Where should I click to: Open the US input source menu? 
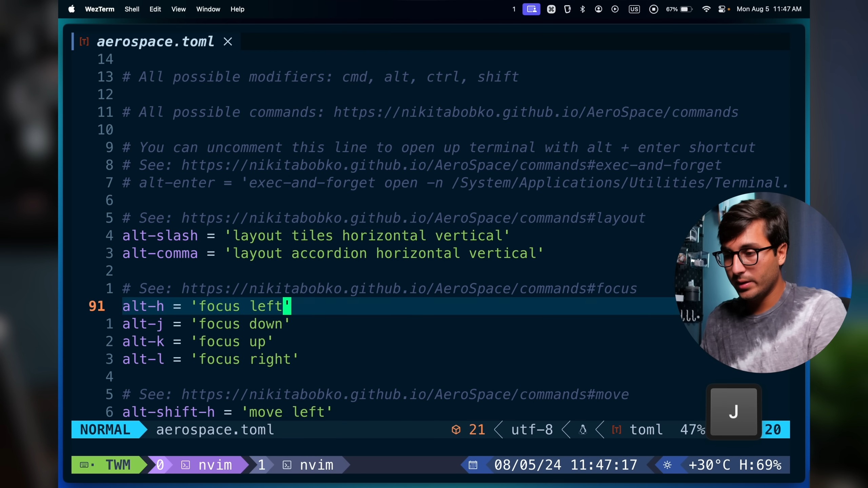click(634, 9)
